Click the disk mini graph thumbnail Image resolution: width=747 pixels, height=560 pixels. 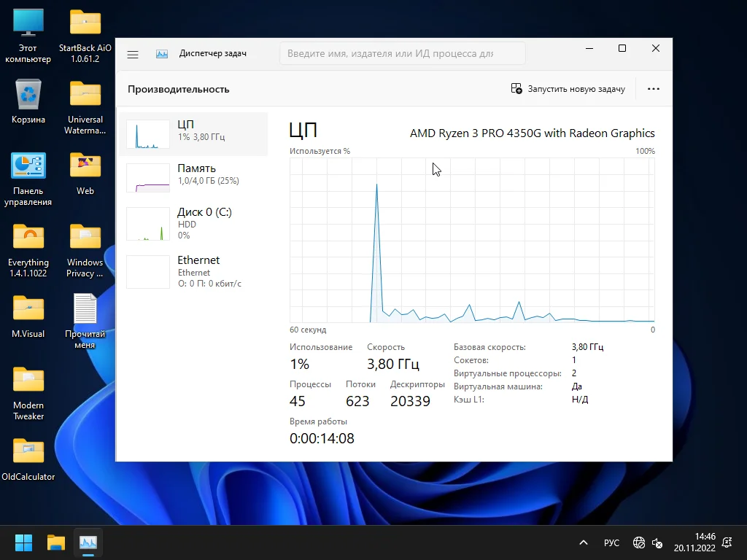pyautogui.click(x=148, y=224)
